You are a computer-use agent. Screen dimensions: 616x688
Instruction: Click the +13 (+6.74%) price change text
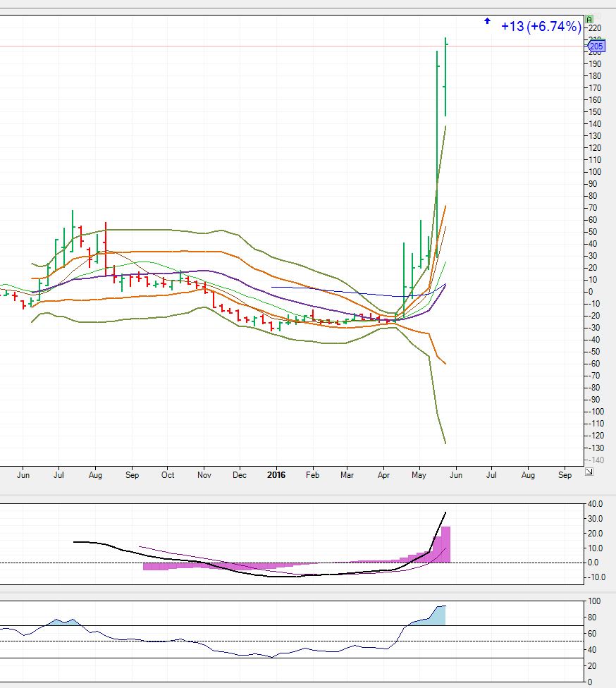coord(541,26)
